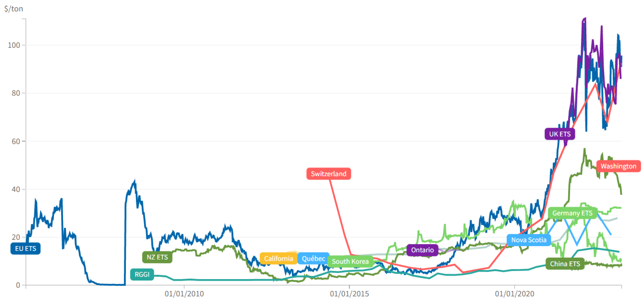644x304 pixels.
Task: Click the $/ton axis title
Action: [x=13, y=9]
